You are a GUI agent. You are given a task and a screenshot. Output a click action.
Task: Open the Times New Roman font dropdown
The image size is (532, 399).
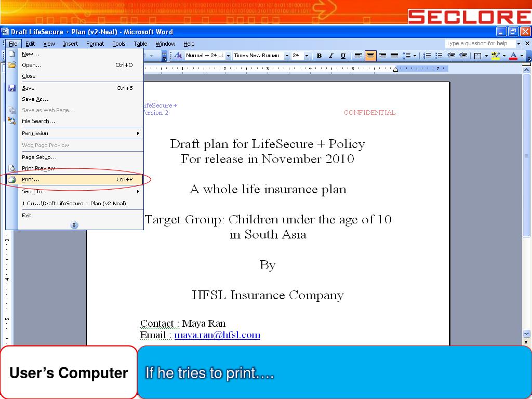click(x=287, y=56)
